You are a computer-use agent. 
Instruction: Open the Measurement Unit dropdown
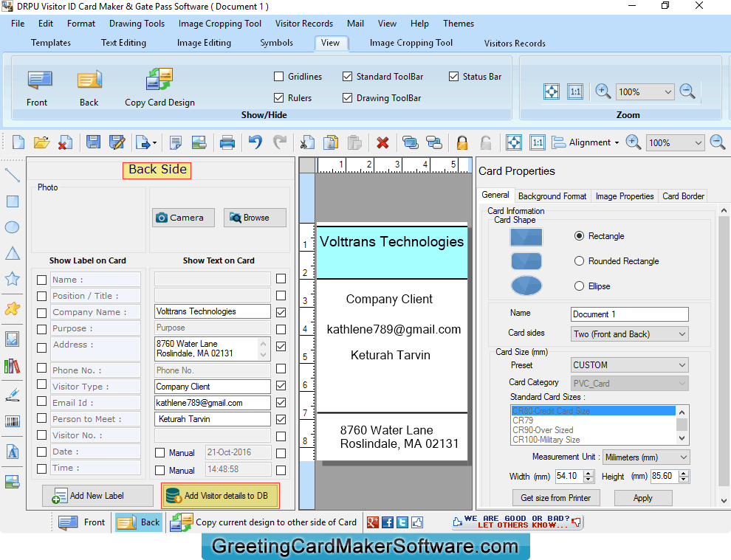tap(646, 457)
